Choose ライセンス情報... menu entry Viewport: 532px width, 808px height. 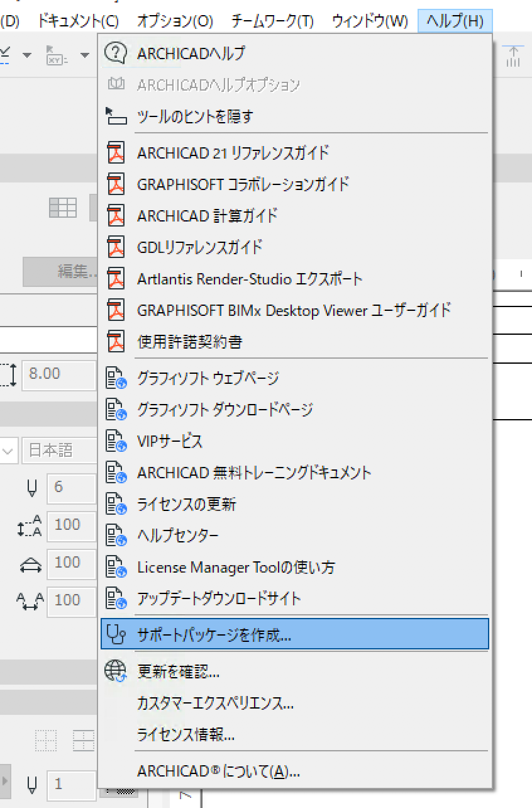coord(186,734)
